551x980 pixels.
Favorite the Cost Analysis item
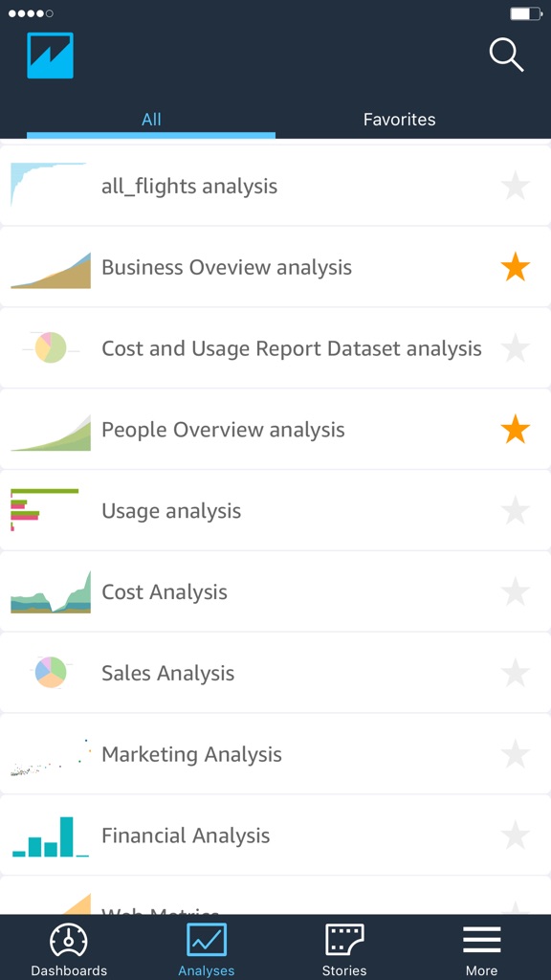click(515, 591)
